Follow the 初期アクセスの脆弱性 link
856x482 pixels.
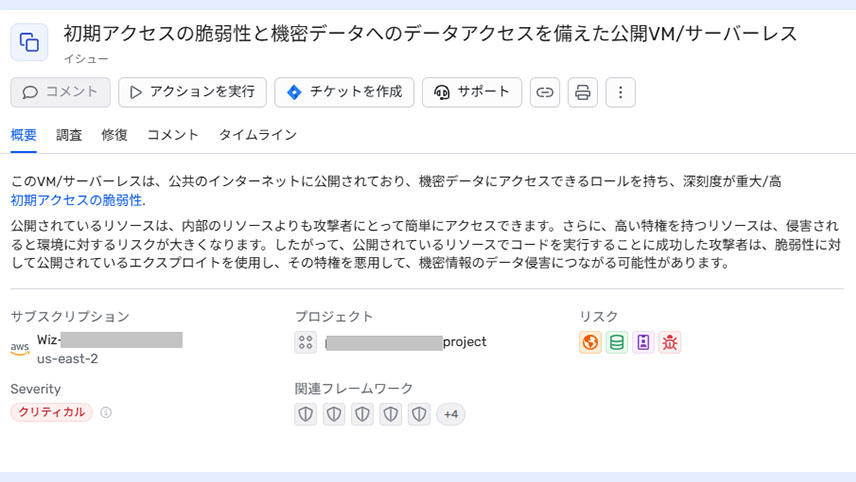coord(76,200)
